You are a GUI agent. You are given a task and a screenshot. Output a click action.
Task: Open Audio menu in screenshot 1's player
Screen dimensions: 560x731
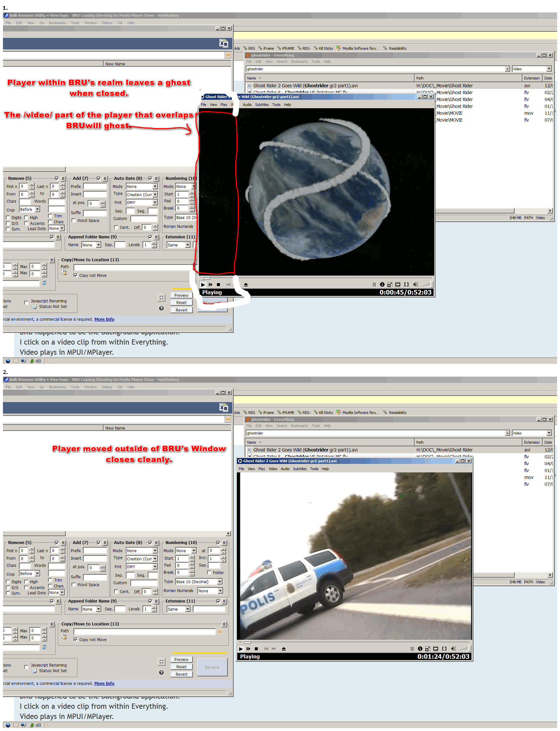pos(247,105)
